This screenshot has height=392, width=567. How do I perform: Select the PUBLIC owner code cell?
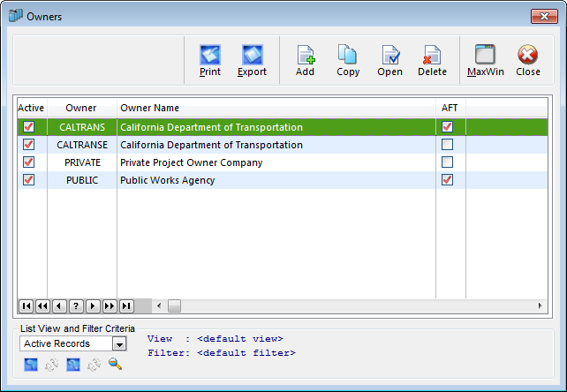point(82,180)
